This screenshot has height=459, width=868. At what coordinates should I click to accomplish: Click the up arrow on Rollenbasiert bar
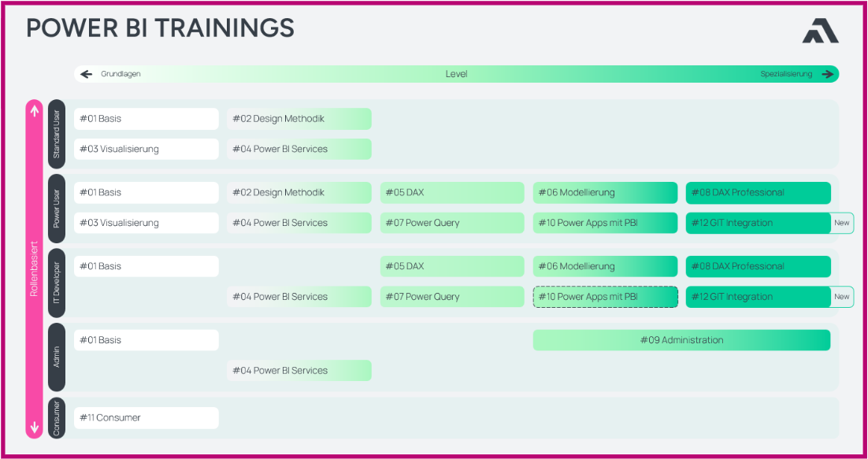click(x=35, y=111)
